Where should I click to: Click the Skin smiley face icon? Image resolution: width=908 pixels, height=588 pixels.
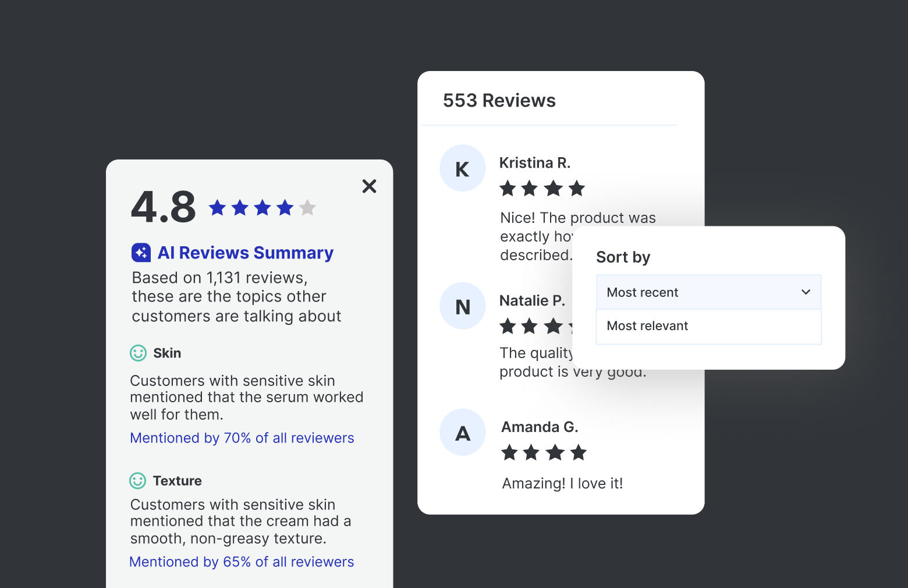(x=138, y=353)
